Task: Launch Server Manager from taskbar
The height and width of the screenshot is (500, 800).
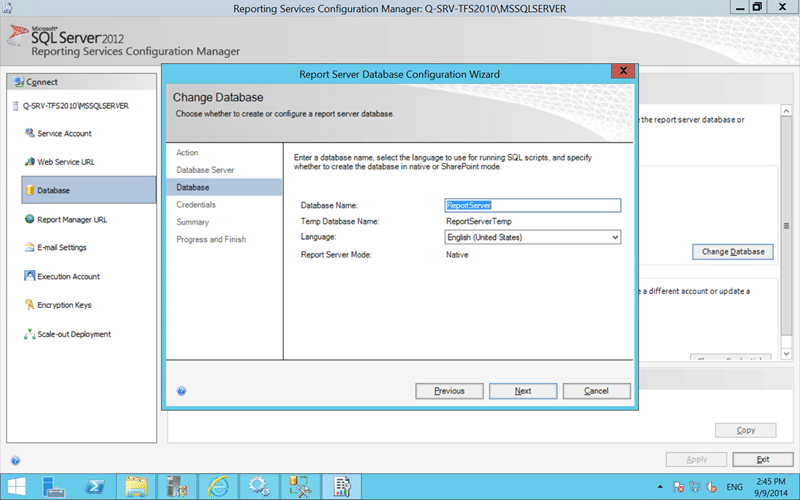Action: [54, 487]
